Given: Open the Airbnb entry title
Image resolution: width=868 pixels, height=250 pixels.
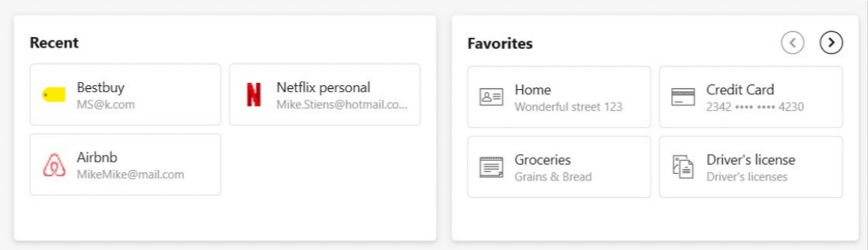Looking at the screenshot, I should (97, 158).
